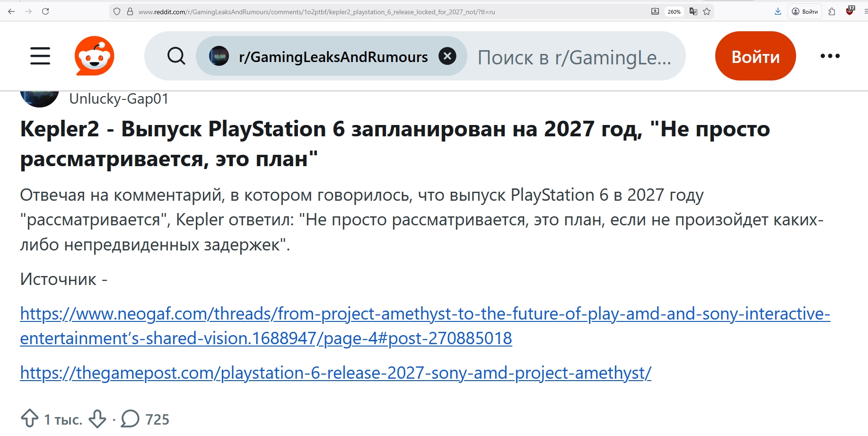
Task: Upvote the post
Action: pos(30,418)
